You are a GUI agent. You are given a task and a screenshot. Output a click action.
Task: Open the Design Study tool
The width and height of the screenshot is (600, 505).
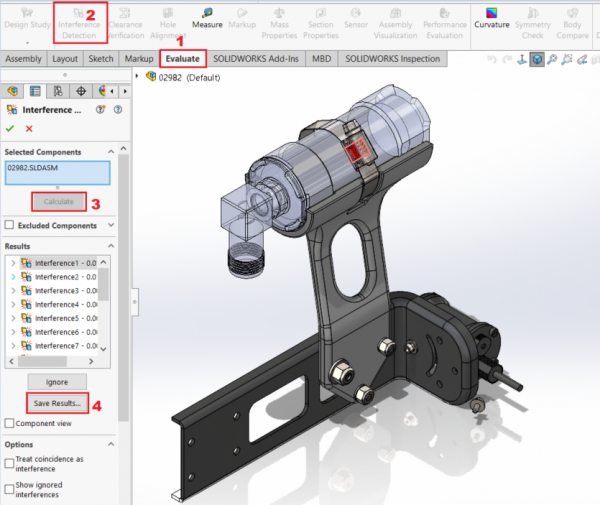pos(27,19)
